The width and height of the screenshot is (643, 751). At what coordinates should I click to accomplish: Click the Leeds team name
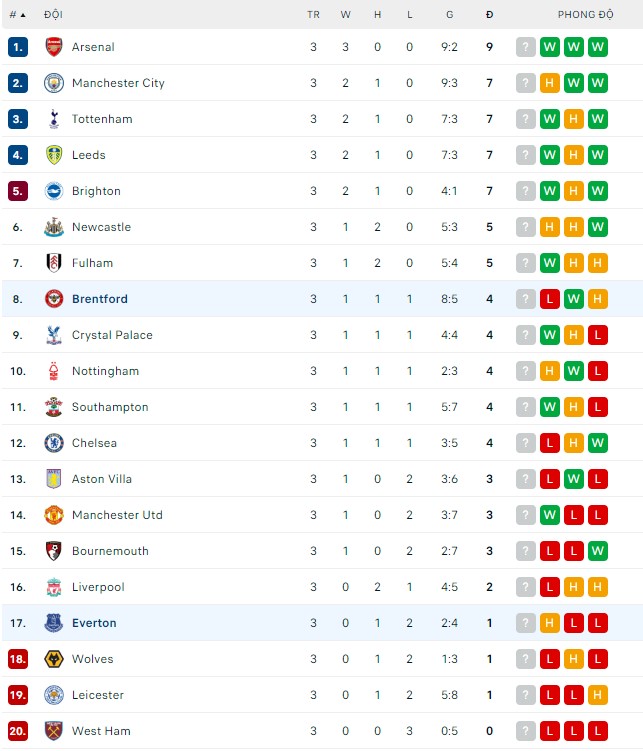pyautogui.click(x=88, y=155)
